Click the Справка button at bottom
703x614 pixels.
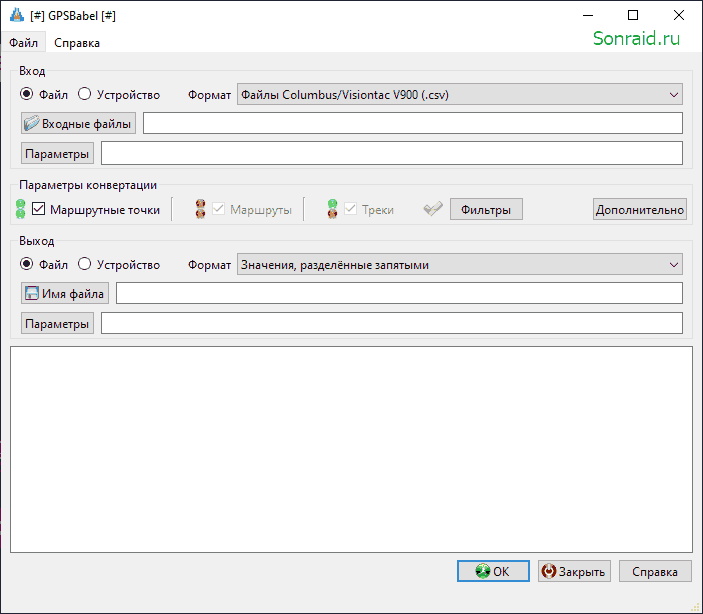click(655, 571)
